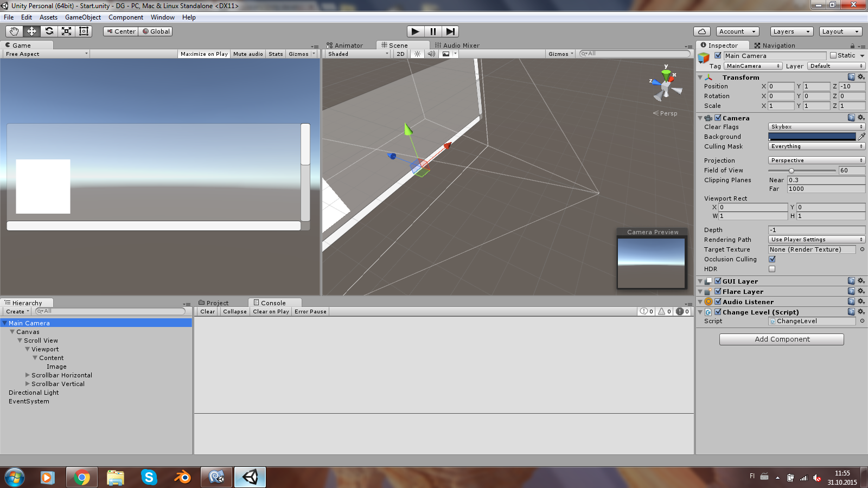Select the Hand tool in toolbar

(14, 31)
